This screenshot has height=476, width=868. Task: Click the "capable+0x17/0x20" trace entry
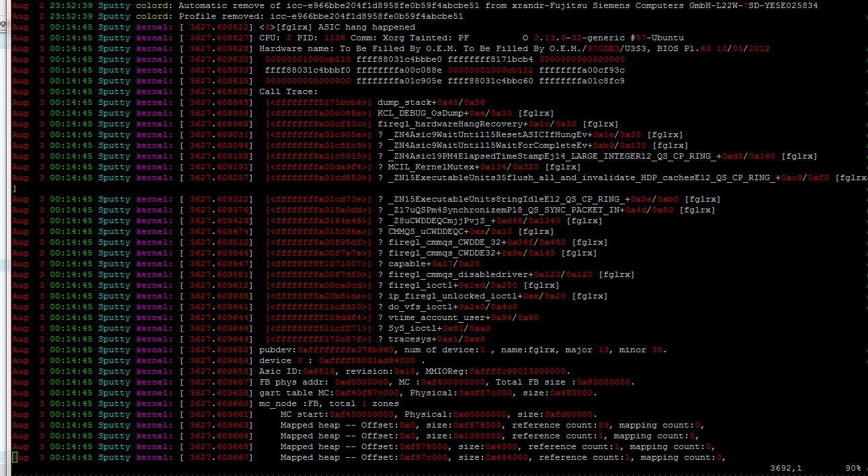point(434,264)
